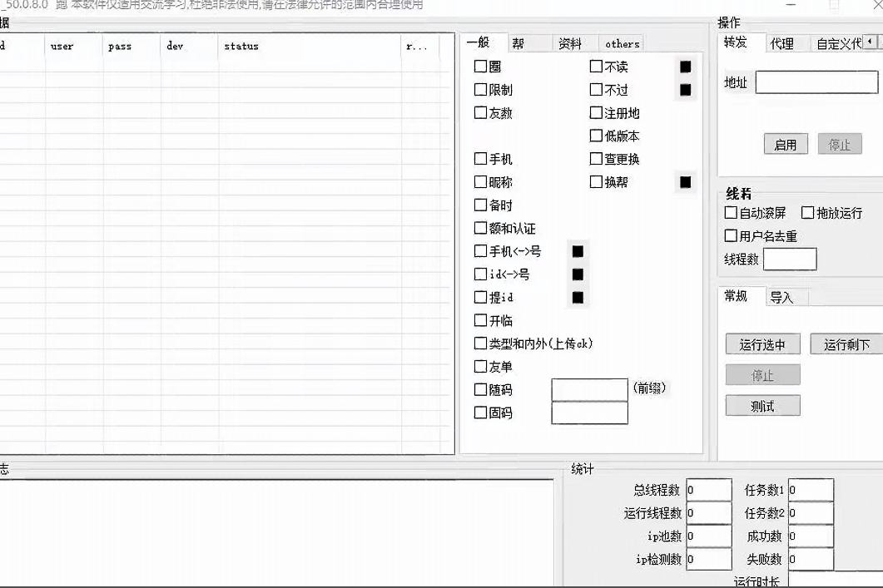Image resolution: width=883 pixels, height=588 pixels.
Task: Click the input box beside 固码
Action: click(x=589, y=413)
